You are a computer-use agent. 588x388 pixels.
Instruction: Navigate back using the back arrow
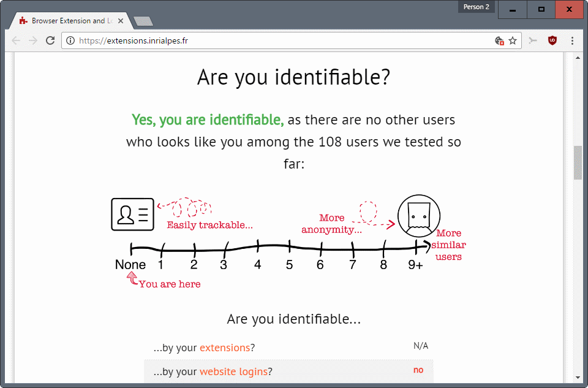[15, 40]
